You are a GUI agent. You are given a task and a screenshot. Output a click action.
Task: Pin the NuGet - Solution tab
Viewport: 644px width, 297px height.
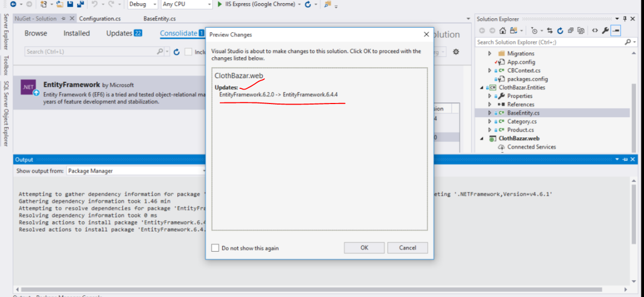pyautogui.click(x=63, y=18)
